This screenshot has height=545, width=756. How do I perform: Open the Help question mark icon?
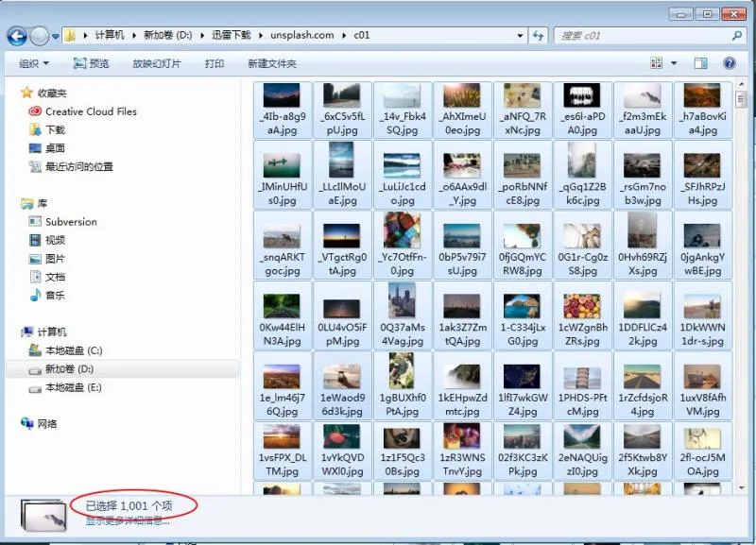click(x=730, y=63)
